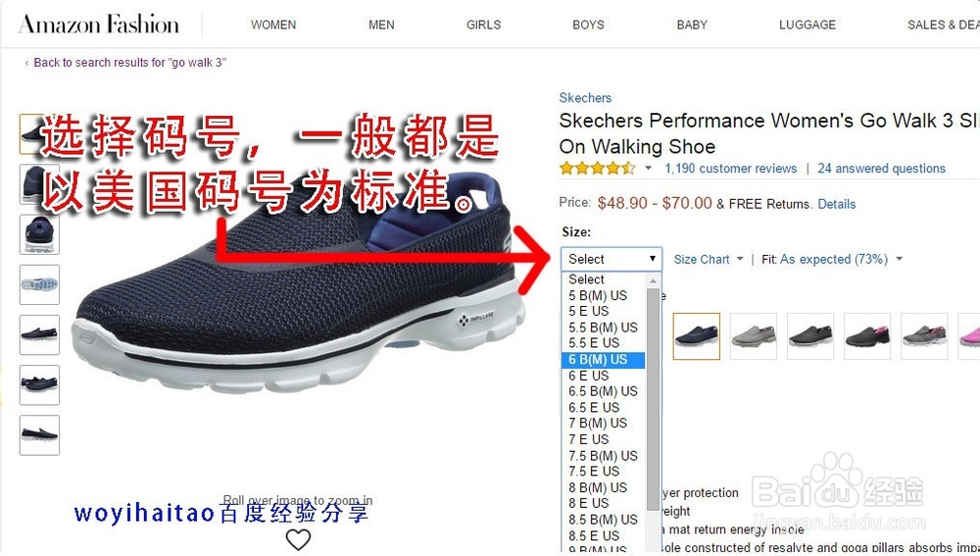
Task: Open the Size Select dropdown
Action: [612, 259]
